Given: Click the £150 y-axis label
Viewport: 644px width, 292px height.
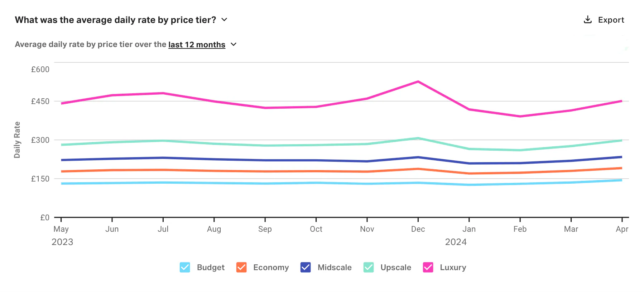Looking at the screenshot, I should pos(40,179).
